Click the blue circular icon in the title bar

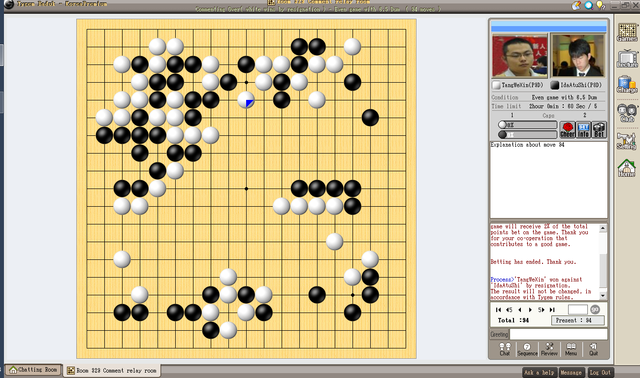tap(589, 5)
